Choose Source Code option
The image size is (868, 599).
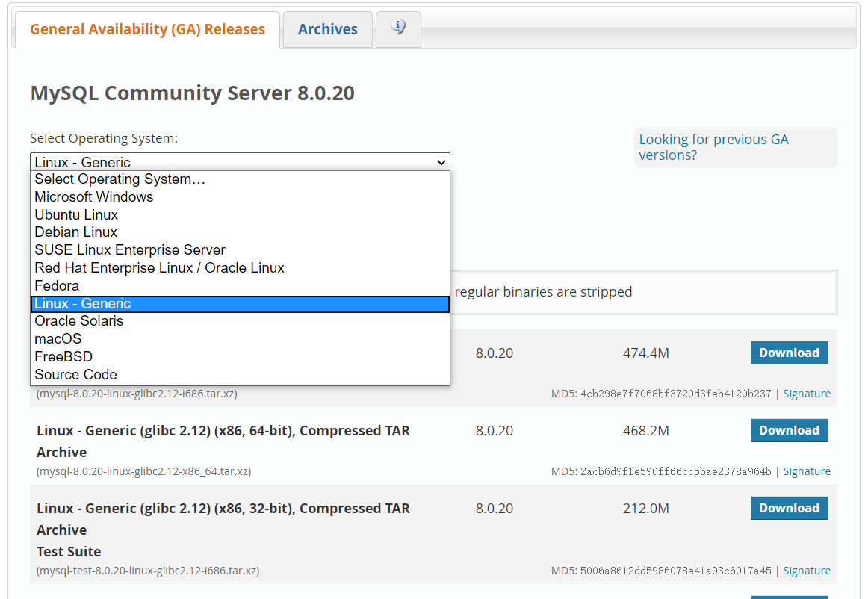pyautogui.click(x=75, y=375)
